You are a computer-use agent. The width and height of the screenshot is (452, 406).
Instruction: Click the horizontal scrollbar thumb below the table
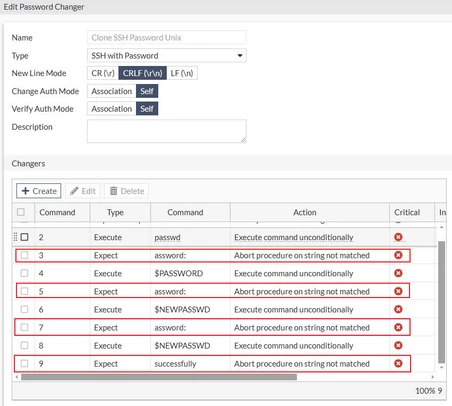159,377
